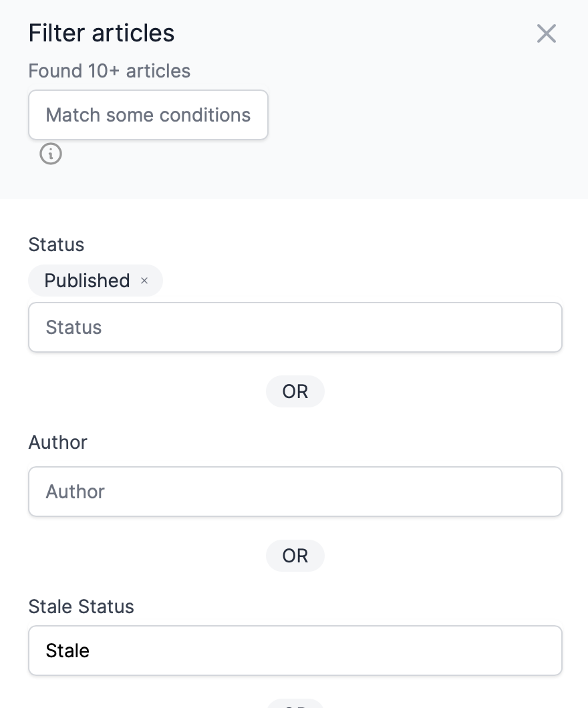
Task: Open the Status field dropdown
Action: [295, 327]
